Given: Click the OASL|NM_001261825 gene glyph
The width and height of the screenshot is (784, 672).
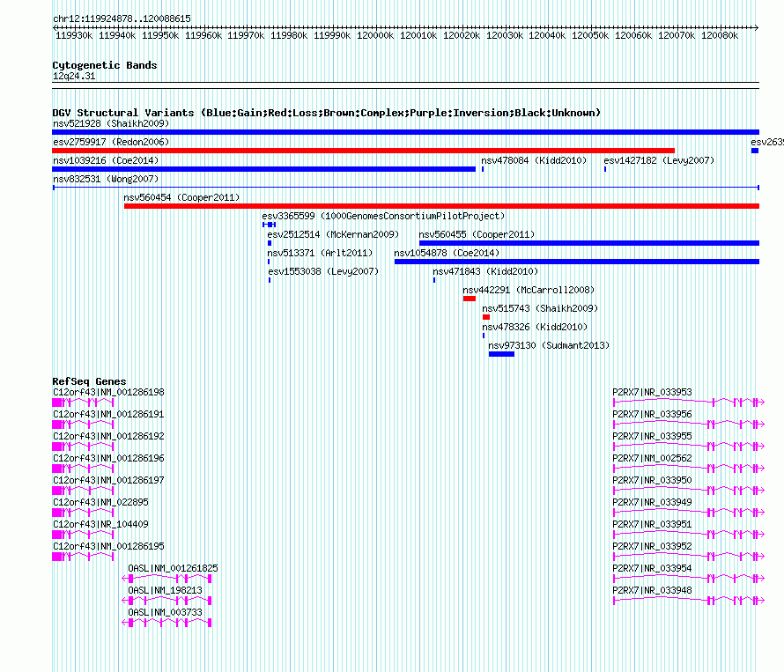Looking at the screenshot, I should click(x=166, y=579).
